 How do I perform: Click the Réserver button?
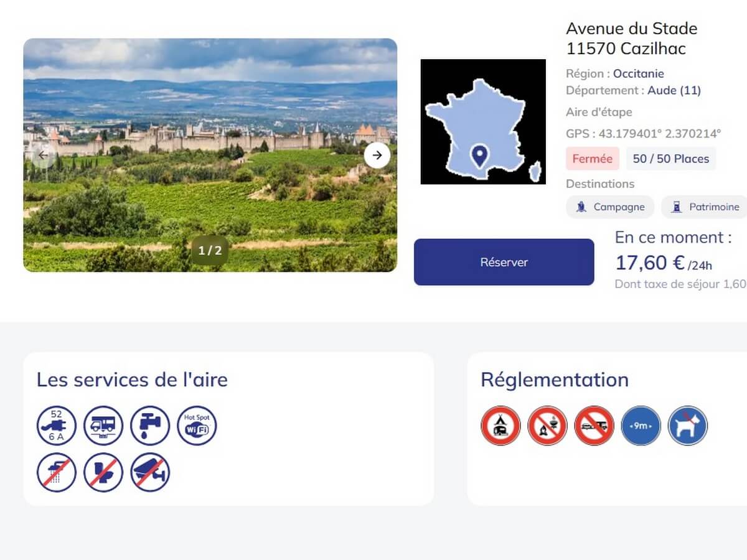click(504, 262)
